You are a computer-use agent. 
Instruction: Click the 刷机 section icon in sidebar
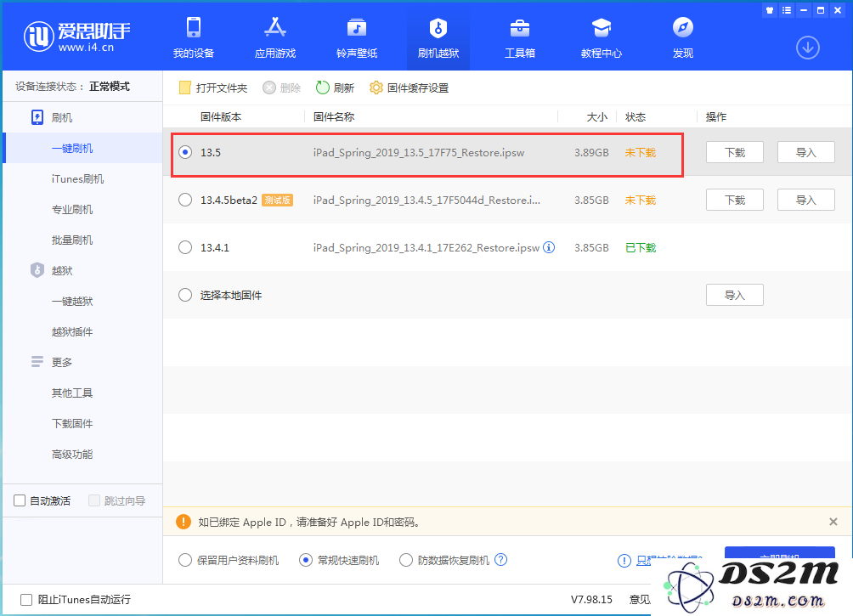pyautogui.click(x=37, y=117)
